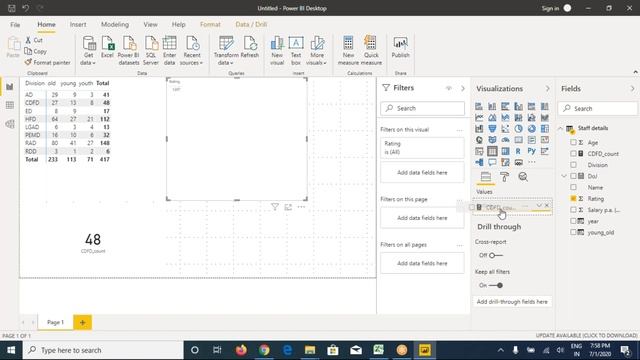
Task: Select the Pie chart visualization
Action: click(518, 129)
